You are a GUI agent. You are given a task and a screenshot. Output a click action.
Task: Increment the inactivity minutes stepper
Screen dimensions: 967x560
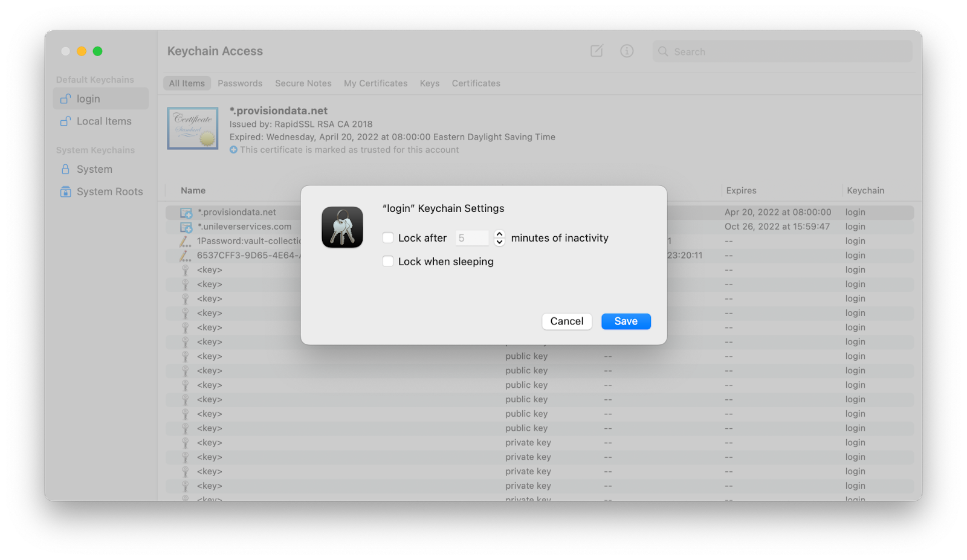499,234
